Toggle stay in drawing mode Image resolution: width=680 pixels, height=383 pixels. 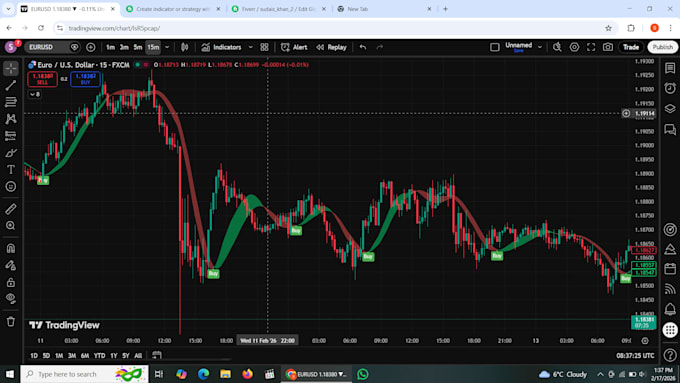(x=11, y=265)
